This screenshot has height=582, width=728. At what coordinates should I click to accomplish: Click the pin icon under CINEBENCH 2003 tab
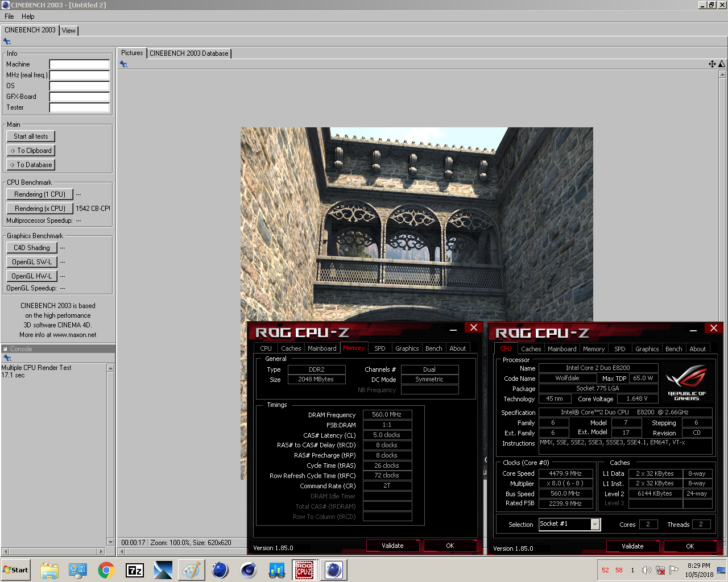click(7, 41)
